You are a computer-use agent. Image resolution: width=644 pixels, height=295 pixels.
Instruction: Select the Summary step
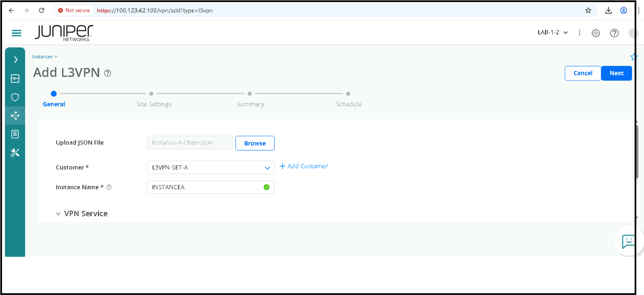[x=250, y=104]
